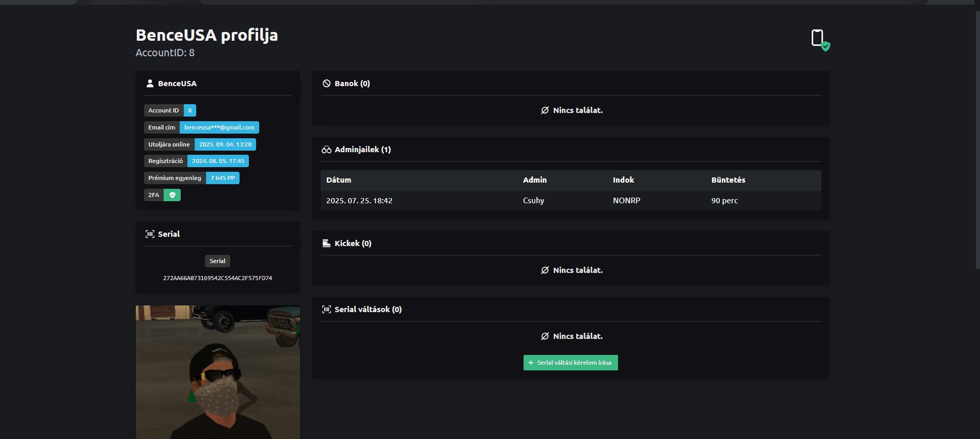
Task: Click the Regisztráció date badge
Action: [218, 161]
